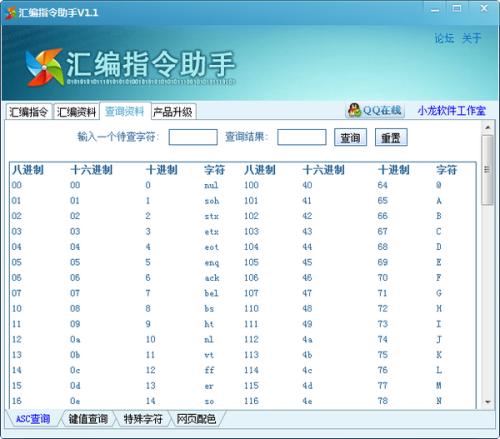Open the 关于 link
Image resolution: width=500 pixels, height=439 pixels.
[x=471, y=38]
